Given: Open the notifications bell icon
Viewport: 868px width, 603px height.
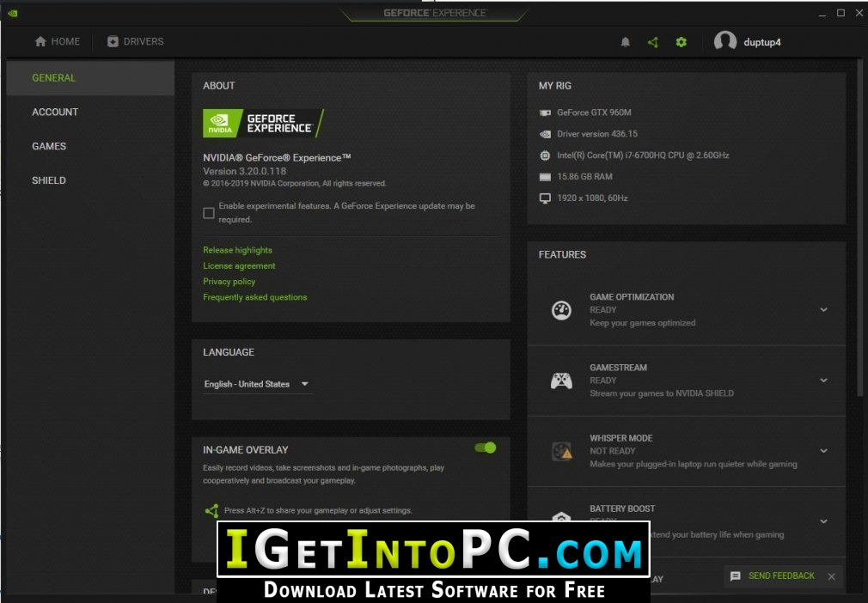Looking at the screenshot, I should point(626,42).
